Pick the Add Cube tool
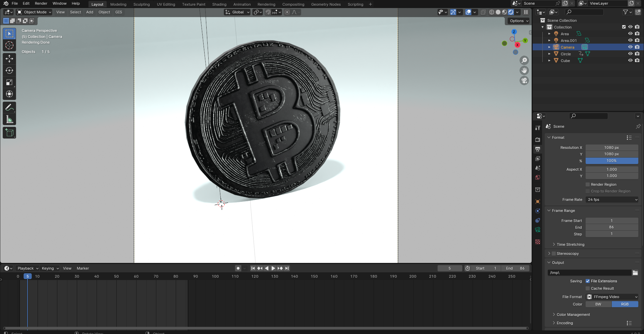 coord(9,133)
